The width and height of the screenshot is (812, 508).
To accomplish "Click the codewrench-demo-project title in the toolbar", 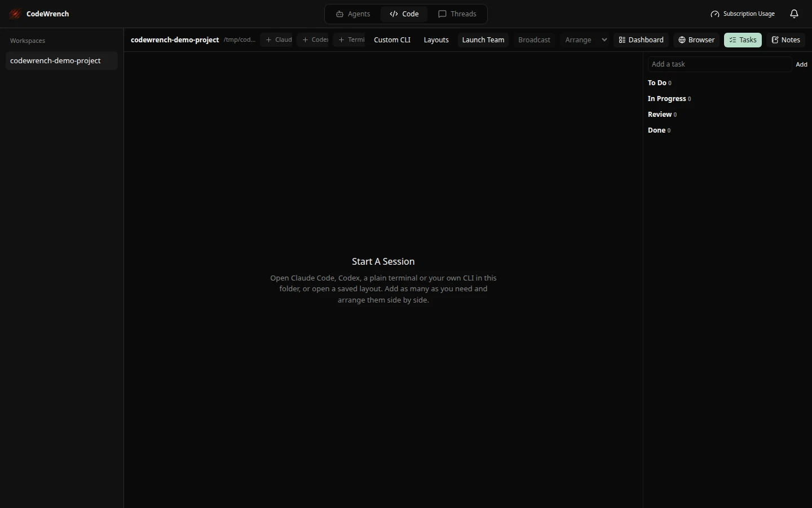I will 175,40.
